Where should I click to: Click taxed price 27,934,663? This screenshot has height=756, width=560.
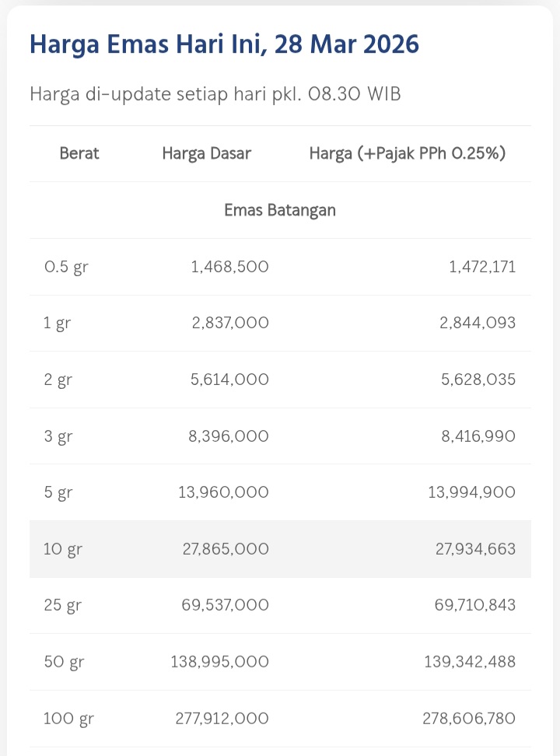point(474,549)
